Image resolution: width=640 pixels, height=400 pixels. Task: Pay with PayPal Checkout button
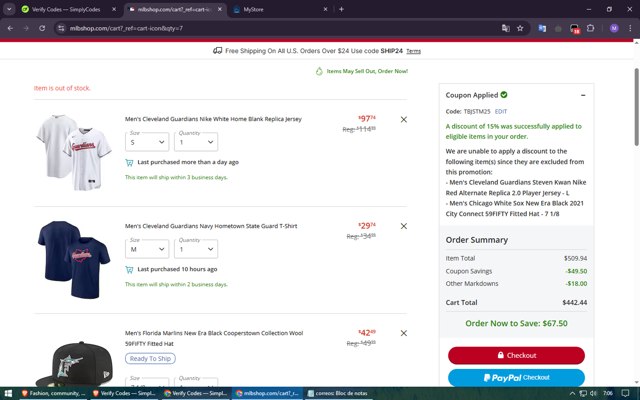coord(516,378)
